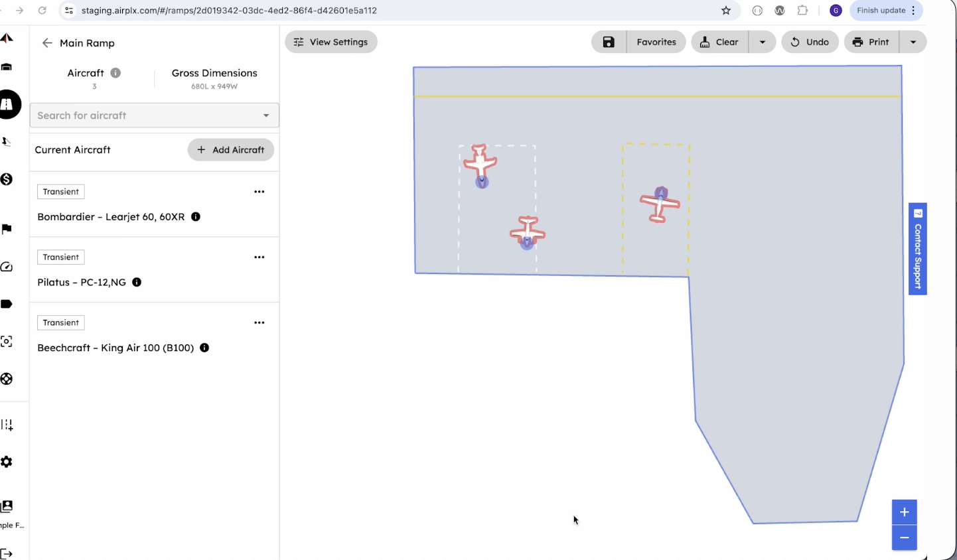Click the Aircraft info icon

[x=115, y=73]
